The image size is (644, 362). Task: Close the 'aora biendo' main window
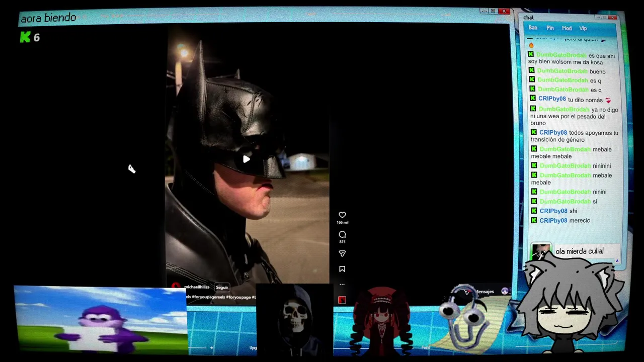coord(504,11)
